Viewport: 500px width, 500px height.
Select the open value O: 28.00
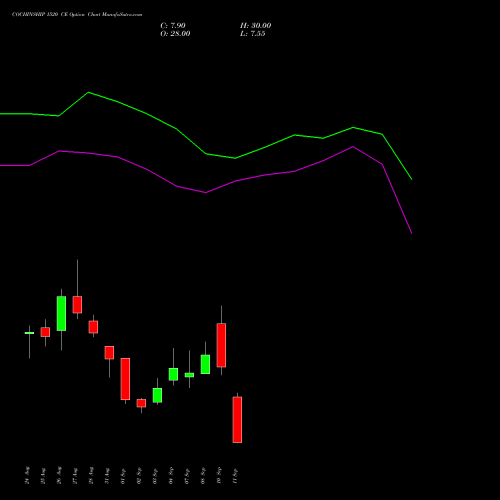[x=175, y=34]
